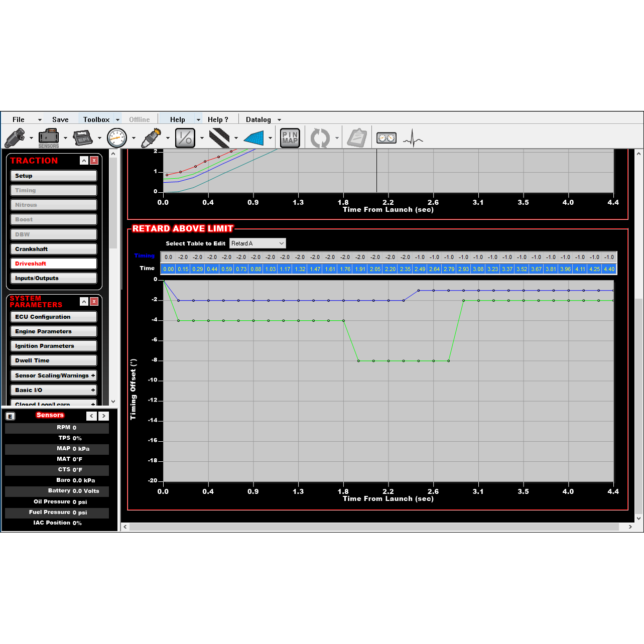Open the Pin Map icon
This screenshot has height=644, width=644.
pyautogui.click(x=290, y=138)
